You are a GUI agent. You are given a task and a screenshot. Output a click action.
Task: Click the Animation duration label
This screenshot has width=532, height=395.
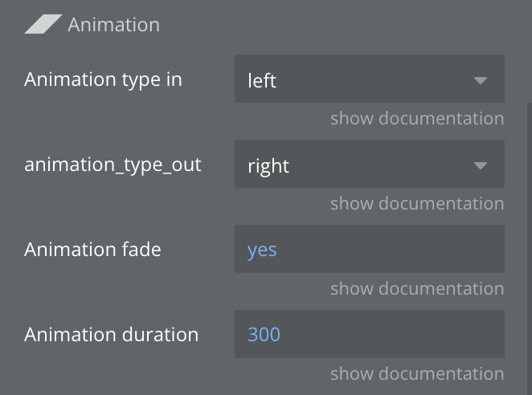[x=111, y=335]
